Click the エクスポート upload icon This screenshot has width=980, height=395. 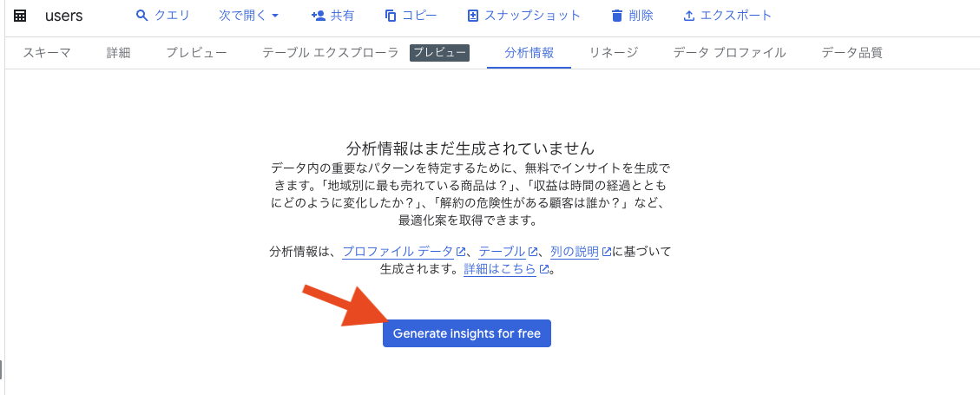[689, 16]
